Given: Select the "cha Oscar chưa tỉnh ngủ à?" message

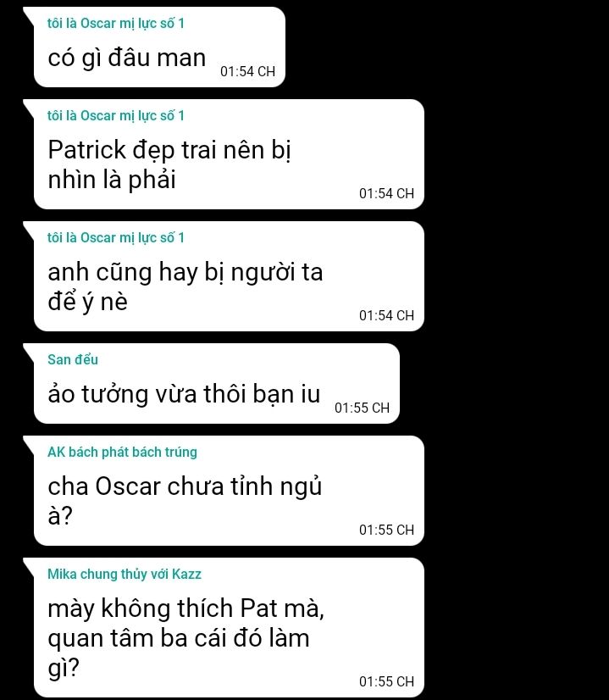Looking at the screenshot, I should pos(229,491).
